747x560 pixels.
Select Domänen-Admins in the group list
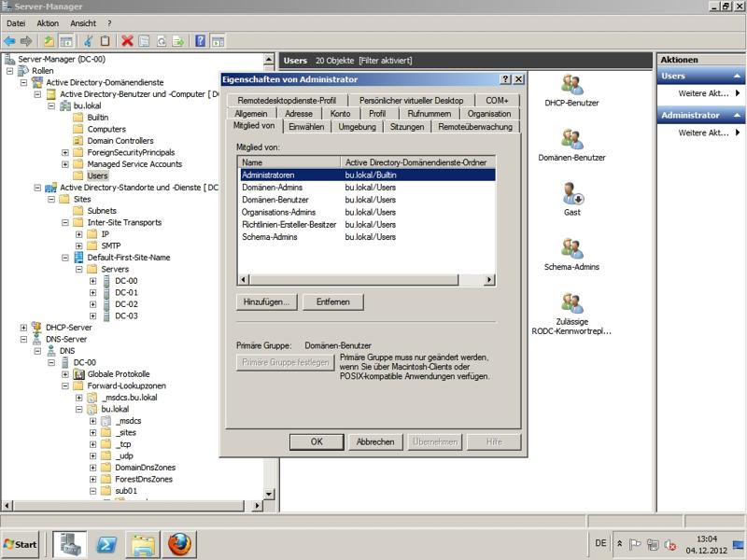[x=272, y=188]
